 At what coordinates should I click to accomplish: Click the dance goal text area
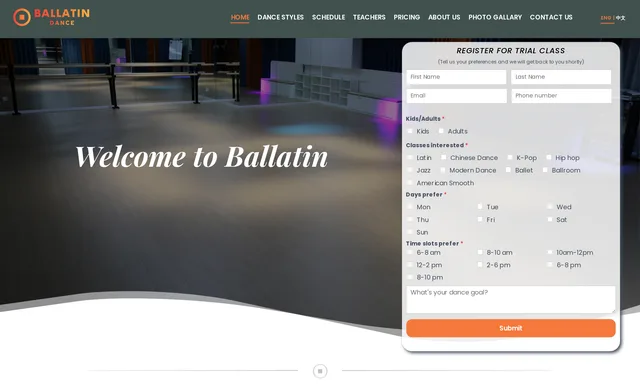click(511, 300)
